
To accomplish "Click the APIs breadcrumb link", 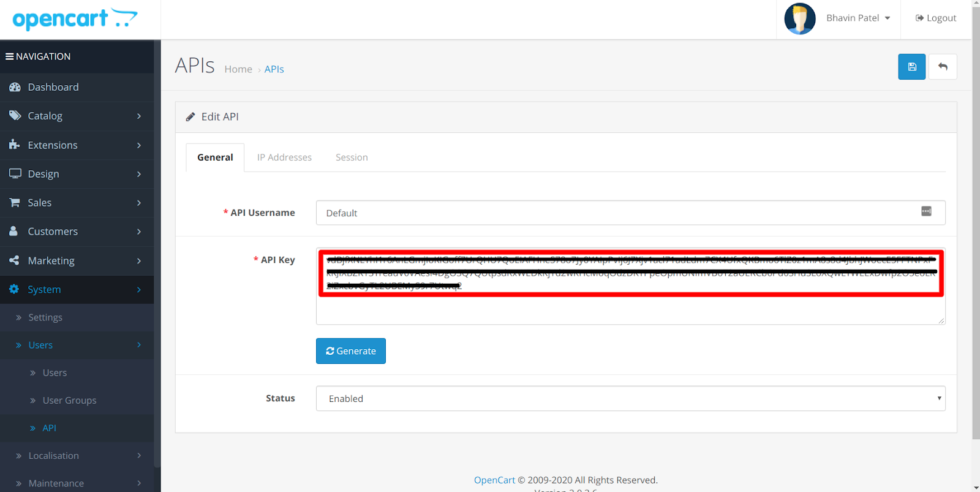I will 274,69.
